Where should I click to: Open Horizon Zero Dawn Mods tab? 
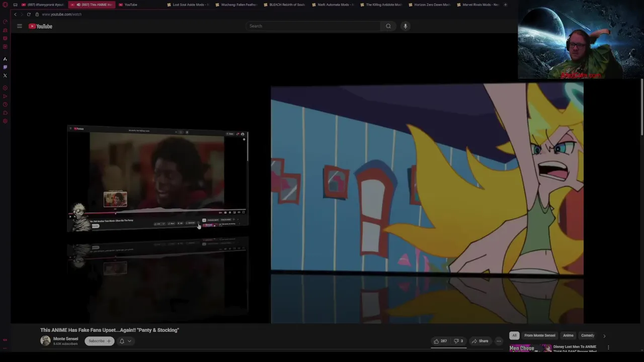pos(430,5)
